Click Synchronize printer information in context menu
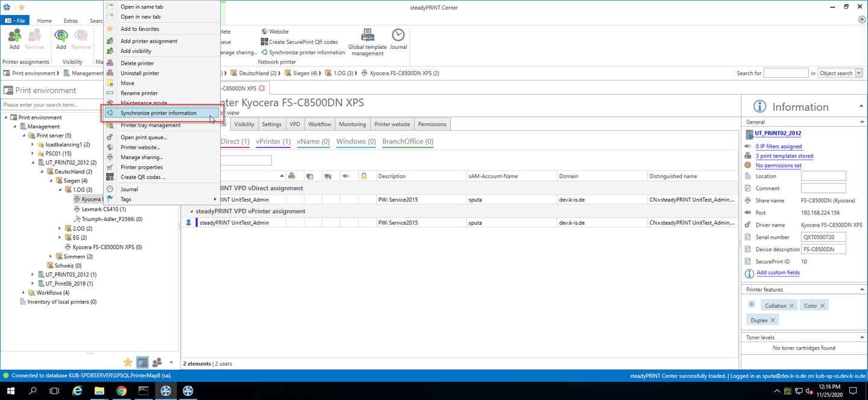This screenshot has width=868, height=400. tap(162, 113)
